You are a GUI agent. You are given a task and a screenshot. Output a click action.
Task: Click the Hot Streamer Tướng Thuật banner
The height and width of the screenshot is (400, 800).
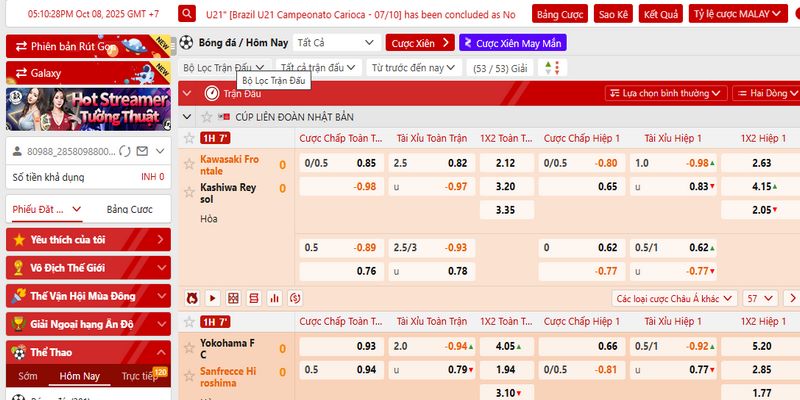pyautogui.click(x=89, y=110)
